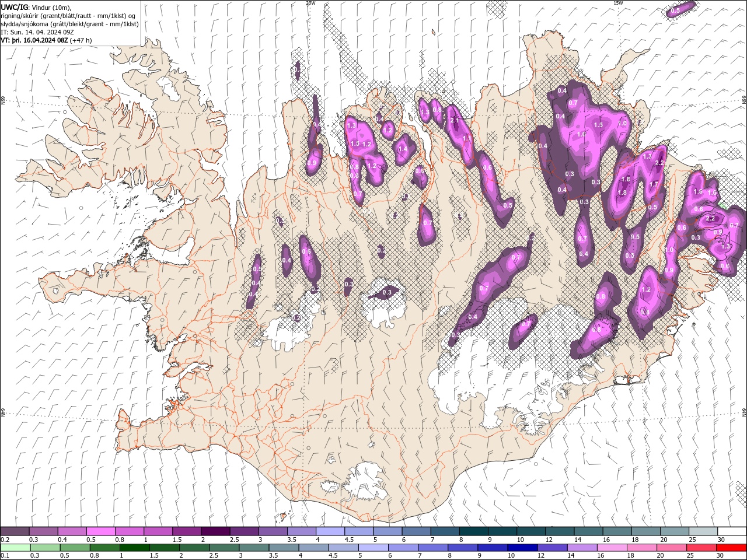
Task: Select the lower-legend swatch above the 2.5 label
Action: pos(224,548)
